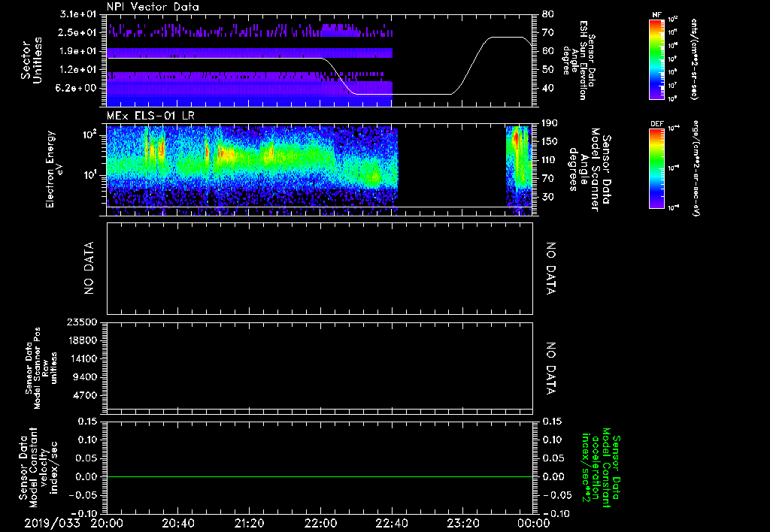Click the 00:00 time tick label
Viewport: 770px width, 532px height.
coord(534,523)
